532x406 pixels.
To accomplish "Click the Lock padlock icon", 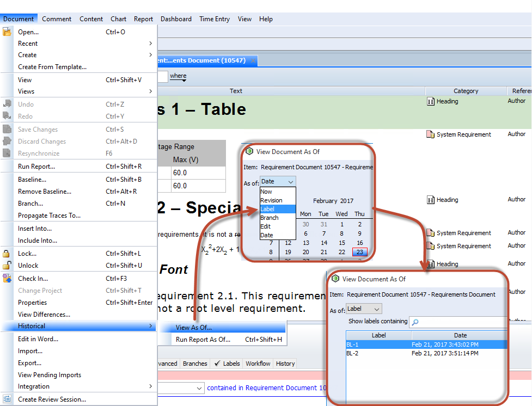I will click(7, 254).
